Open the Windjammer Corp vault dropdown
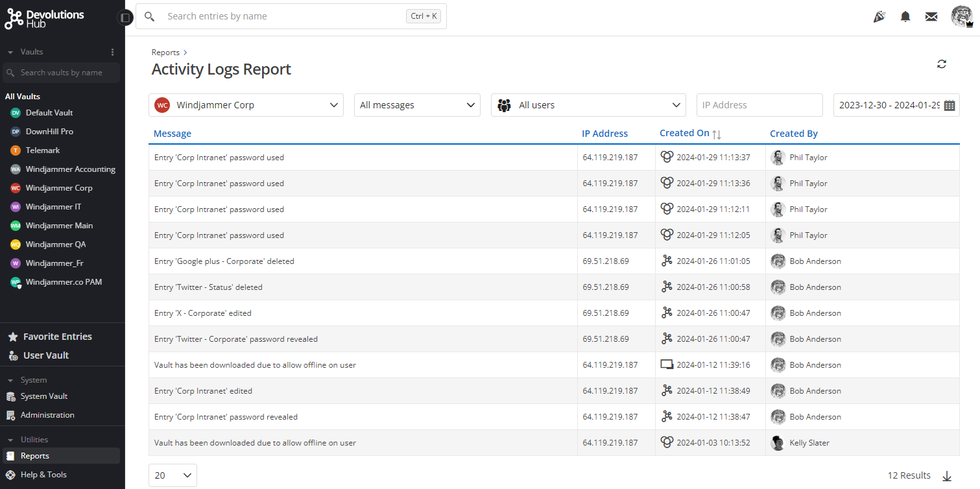Screen dimensions: 980x489 click(x=246, y=105)
